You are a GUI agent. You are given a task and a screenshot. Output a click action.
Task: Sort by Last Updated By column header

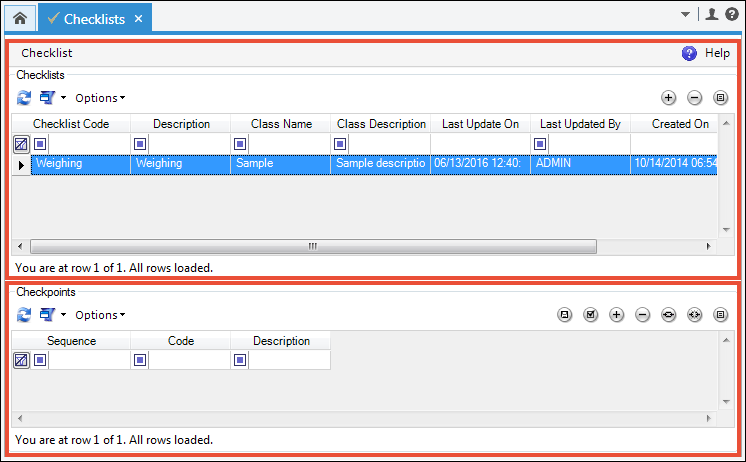click(580, 124)
